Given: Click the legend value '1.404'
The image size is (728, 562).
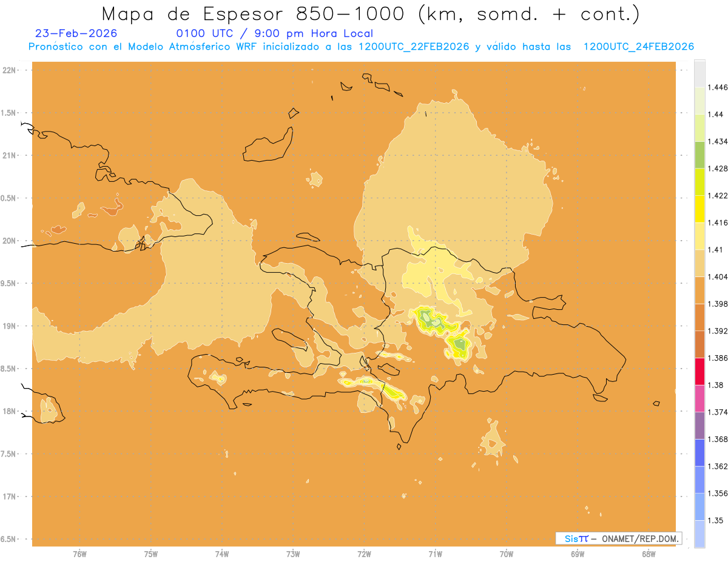Looking at the screenshot, I should tap(718, 276).
